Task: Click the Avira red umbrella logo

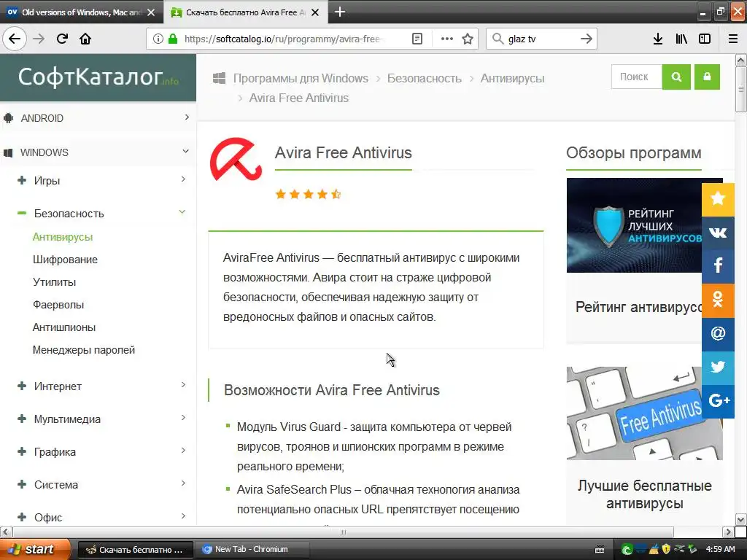Action: pyautogui.click(x=236, y=160)
